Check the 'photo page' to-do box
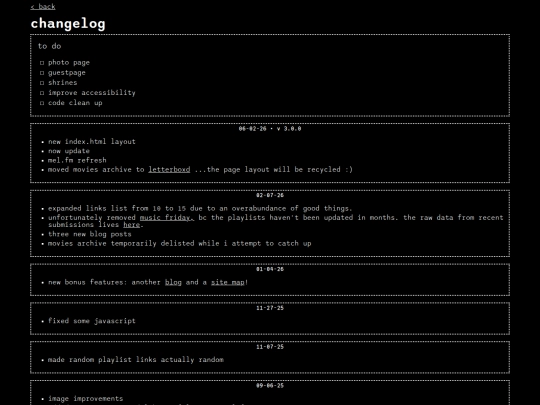The height and width of the screenshot is (405, 540). pyautogui.click(x=42, y=63)
